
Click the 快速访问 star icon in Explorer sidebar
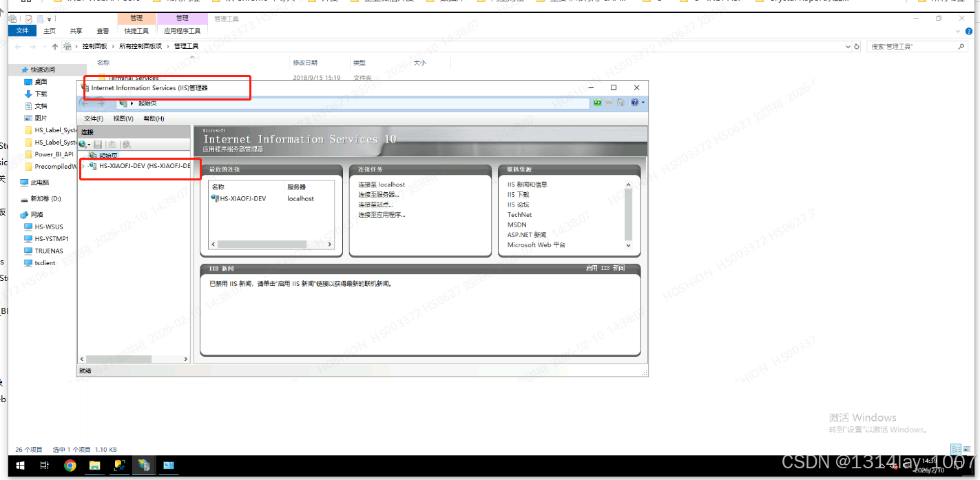pyautogui.click(x=25, y=70)
